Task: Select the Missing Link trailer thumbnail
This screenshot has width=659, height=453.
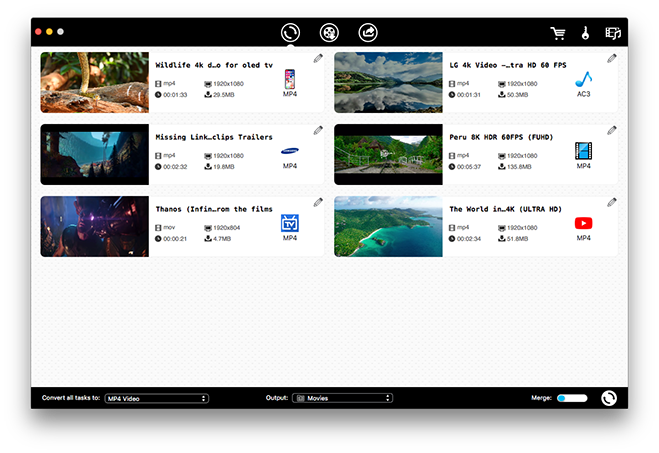Action: (x=95, y=154)
